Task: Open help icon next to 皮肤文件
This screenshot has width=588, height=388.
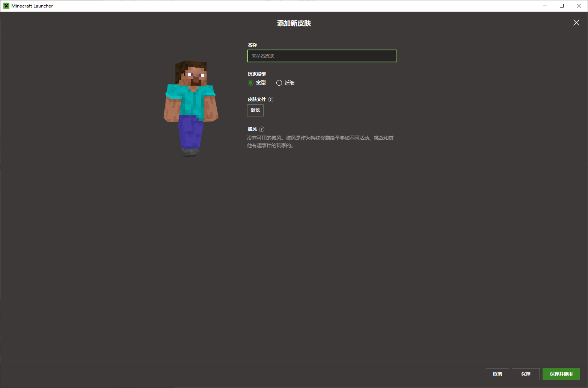Action: [x=271, y=100]
